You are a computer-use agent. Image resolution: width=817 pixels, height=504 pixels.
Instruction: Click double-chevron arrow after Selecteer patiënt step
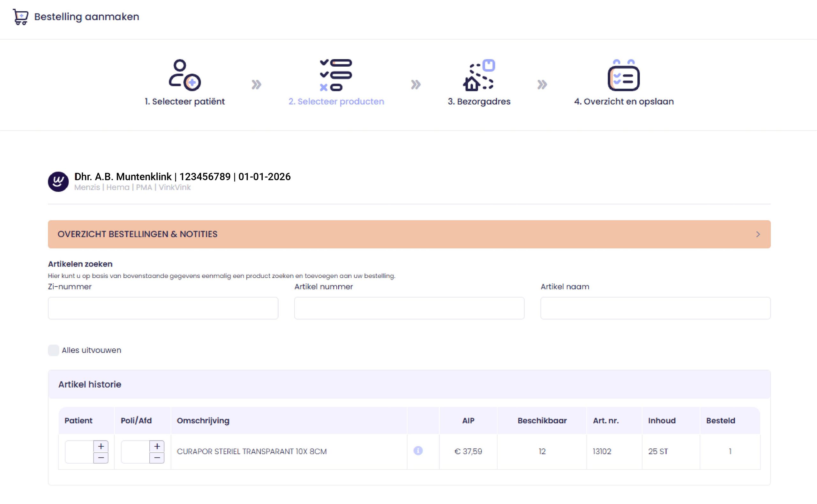coord(256,84)
